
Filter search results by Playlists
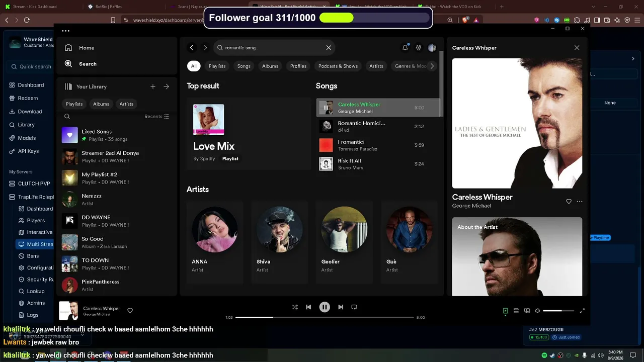217,66
